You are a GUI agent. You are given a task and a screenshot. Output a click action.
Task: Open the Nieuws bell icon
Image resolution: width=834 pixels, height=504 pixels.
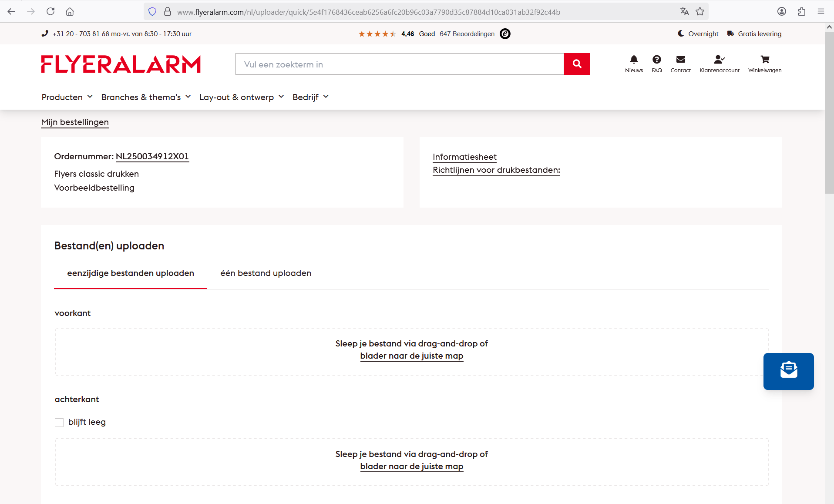click(634, 60)
